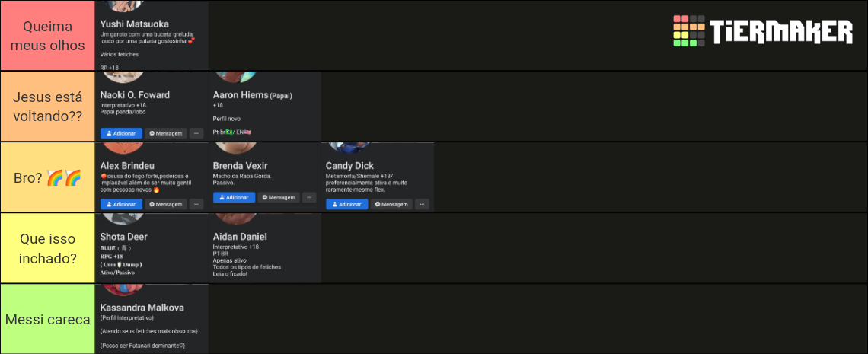Select the 'Bro?' rainbow tier label
Viewport: 868px width, 354px height.
coord(48,177)
